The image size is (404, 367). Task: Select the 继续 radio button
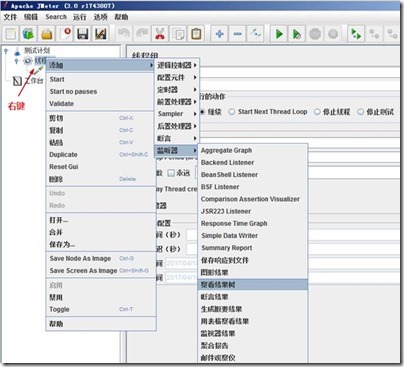pos(202,112)
